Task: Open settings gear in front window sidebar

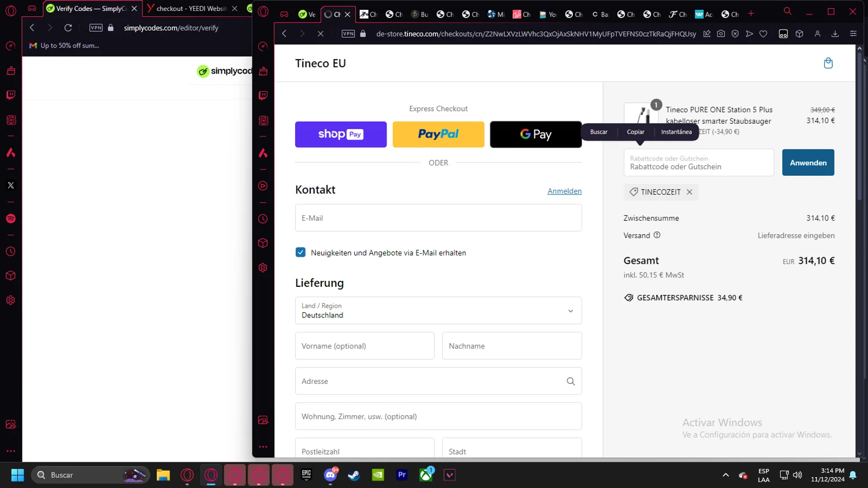Action: 263,268
